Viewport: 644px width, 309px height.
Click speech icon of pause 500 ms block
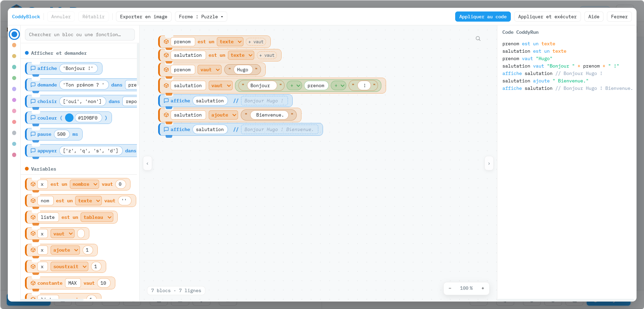(33, 134)
